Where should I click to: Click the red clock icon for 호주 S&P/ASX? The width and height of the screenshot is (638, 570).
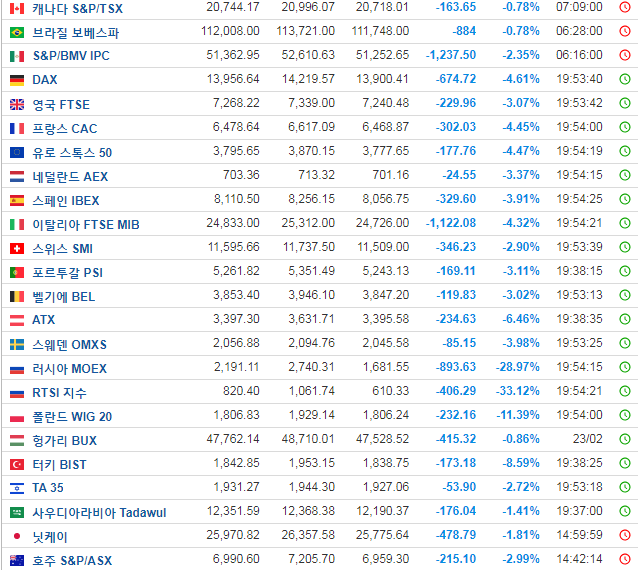coord(625,559)
